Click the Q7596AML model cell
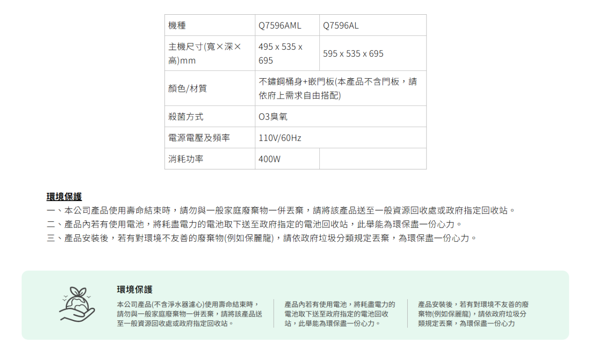This screenshot has width=589, height=364. pos(287,25)
